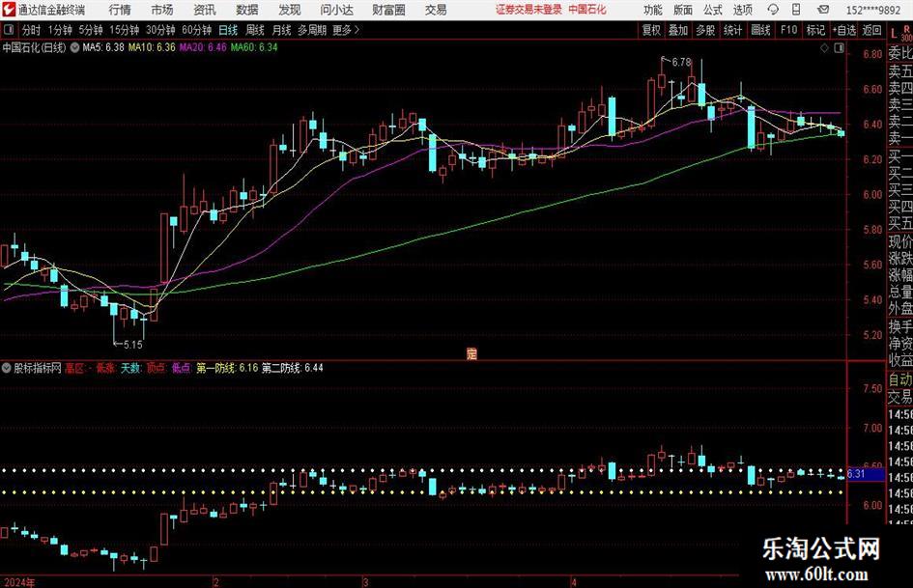Viewport: 913px width, 588px height.
Task: Click the 第二防线: 6.44 label
Action: point(293,368)
